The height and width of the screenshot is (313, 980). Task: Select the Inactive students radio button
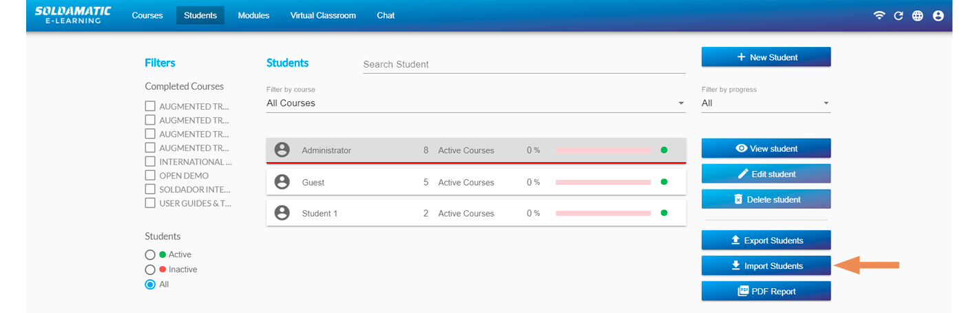pyautogui.click(x=150, y=270)
